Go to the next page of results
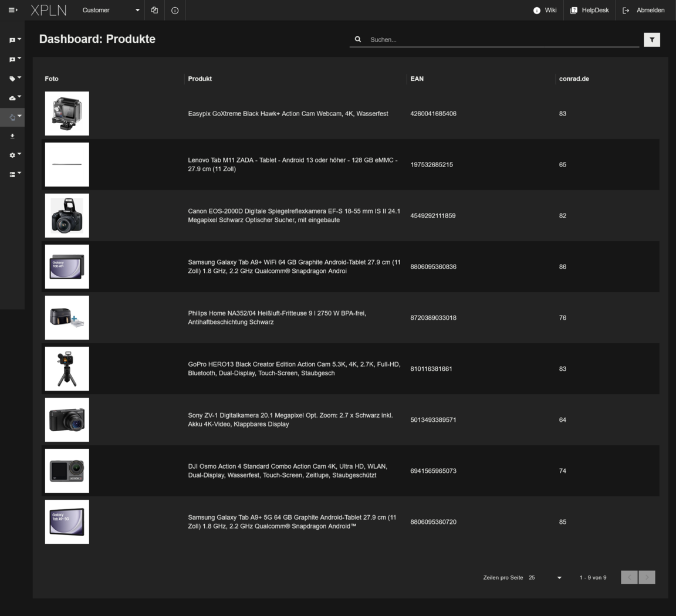Viewport: 676px width, 616px height. click(x=647, y=577)
